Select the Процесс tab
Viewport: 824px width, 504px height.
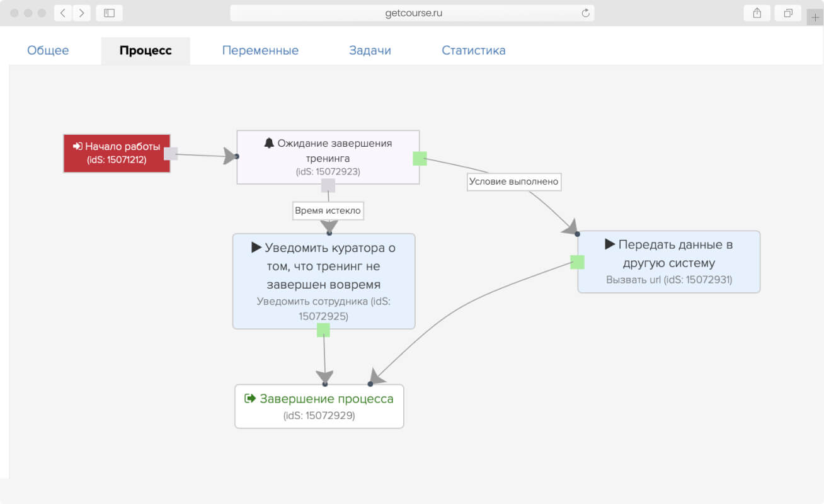coord(146,50)
